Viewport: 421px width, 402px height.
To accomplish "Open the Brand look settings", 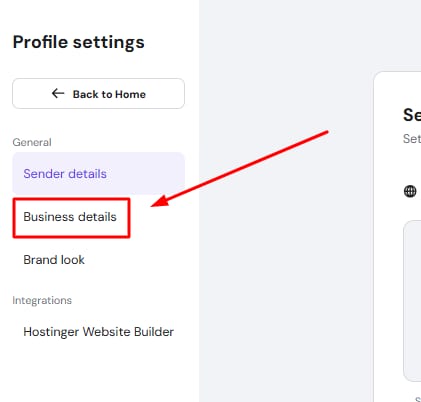I will click(54, 260).
